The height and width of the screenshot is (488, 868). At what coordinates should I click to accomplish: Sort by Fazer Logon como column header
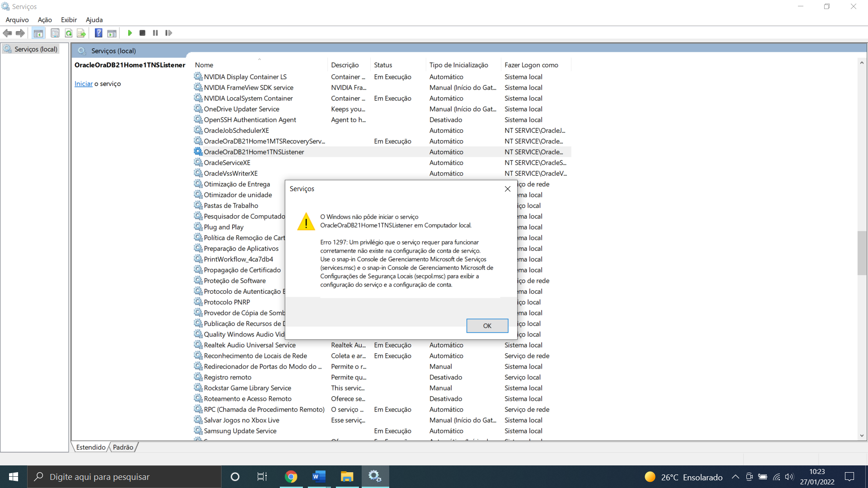click(536, 65)
